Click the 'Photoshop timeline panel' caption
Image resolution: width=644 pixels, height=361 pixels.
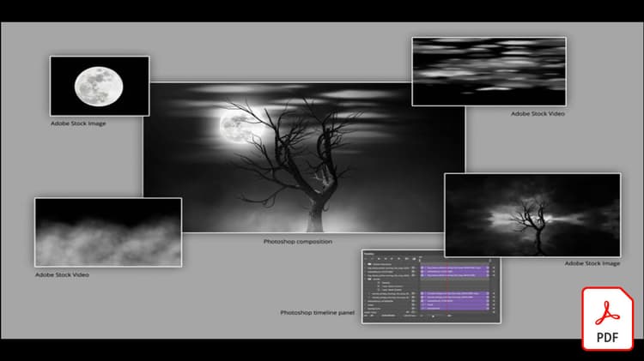(x=317, y=313)
